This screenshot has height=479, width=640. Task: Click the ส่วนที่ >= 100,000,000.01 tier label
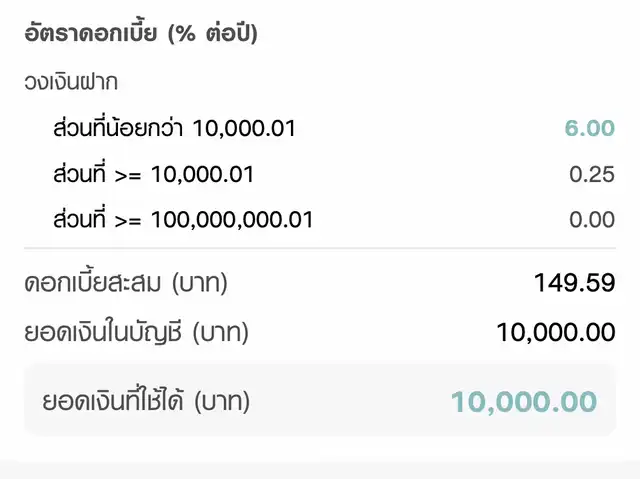(183, 220)
